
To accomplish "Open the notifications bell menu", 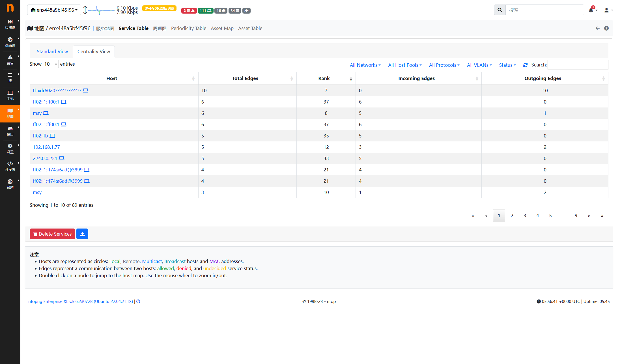I will tap(593, 10).
